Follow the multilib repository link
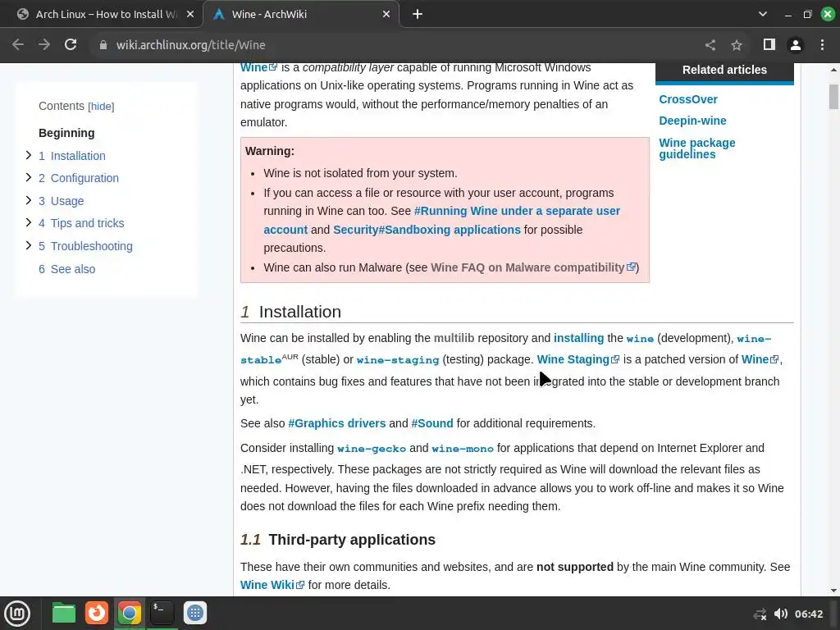The image size is (840, 630). 454,338
